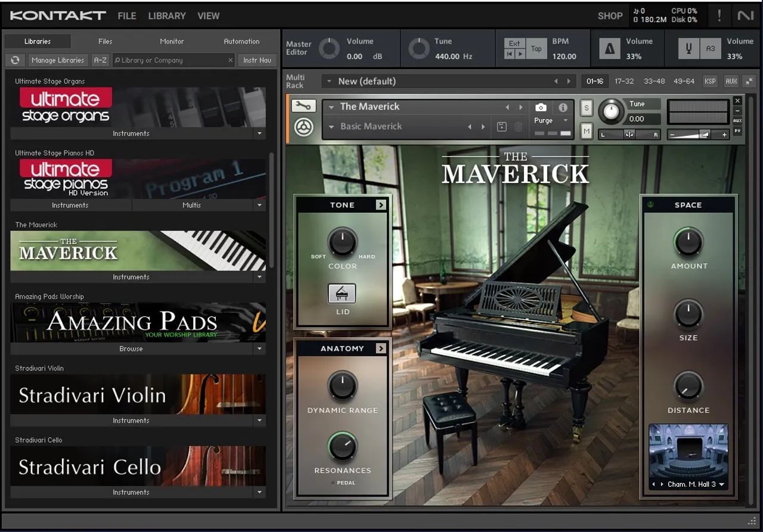
Task: Switch to the Monitor tab
Action: pos(172,41)
